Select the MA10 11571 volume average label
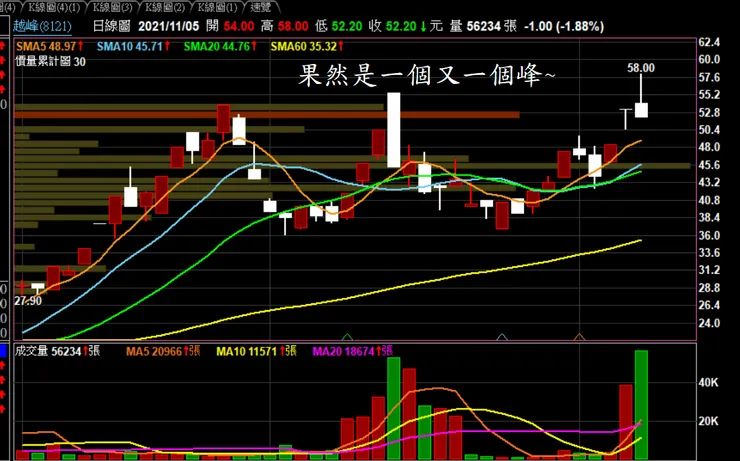Viewport: 740px width, 461px height. [x=256, y=351]
